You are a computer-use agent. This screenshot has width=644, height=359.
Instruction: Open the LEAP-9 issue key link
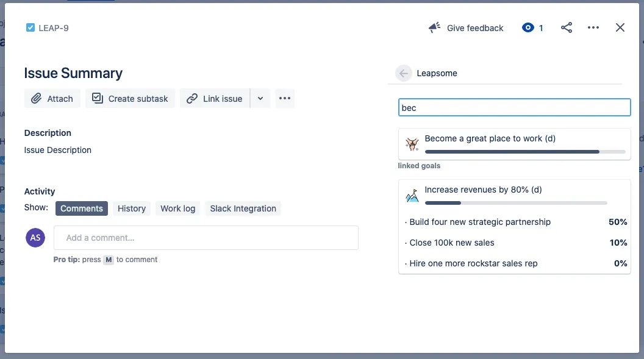[54, 28]
